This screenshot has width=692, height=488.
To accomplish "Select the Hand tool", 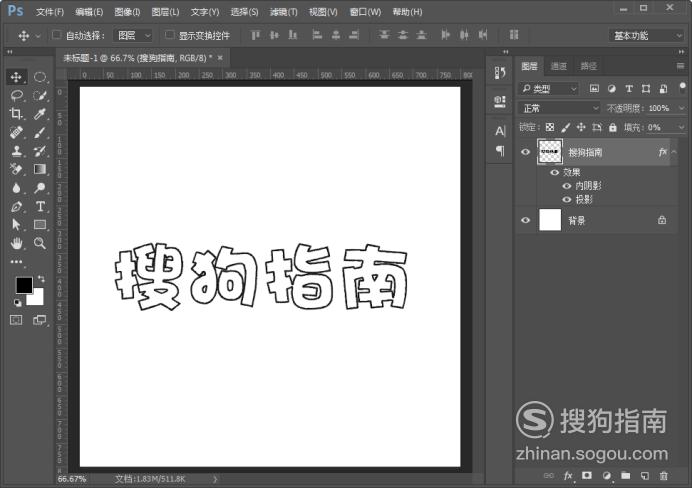I will [x=16, y=243].
